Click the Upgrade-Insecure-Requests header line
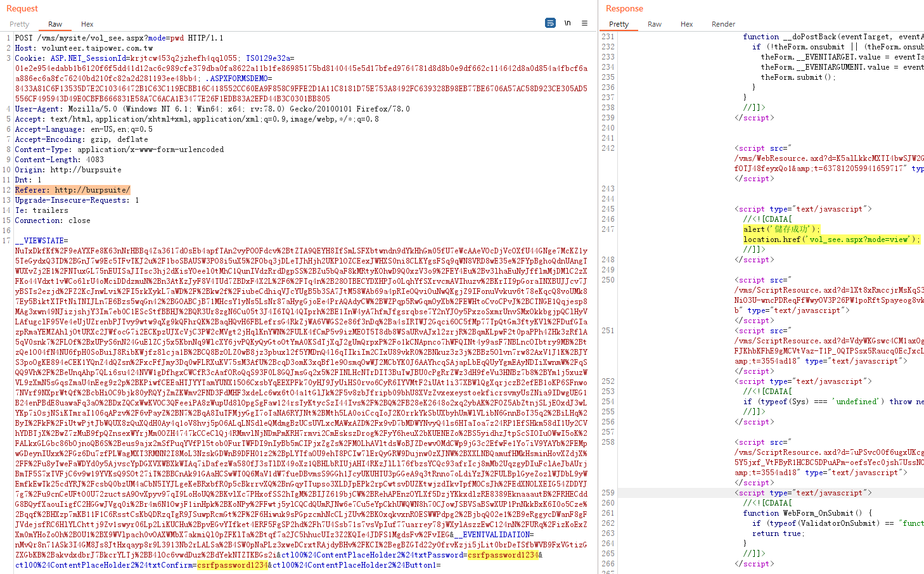Image resolution: width=924 pixels, height=574 pixels. click(77, 200)
